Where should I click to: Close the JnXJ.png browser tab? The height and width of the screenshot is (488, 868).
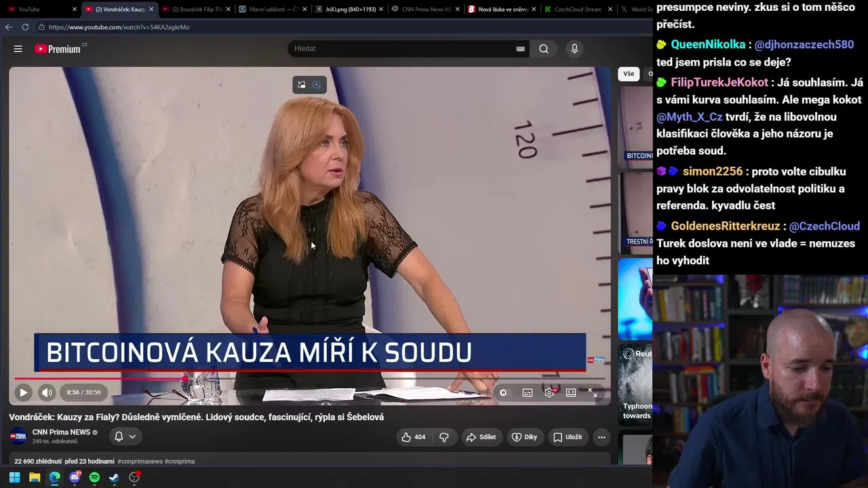(381, 9)
